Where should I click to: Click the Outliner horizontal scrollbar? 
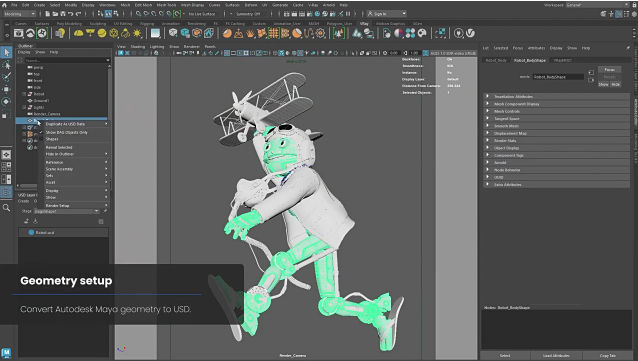pyautogui.click(x=29, y=186)
